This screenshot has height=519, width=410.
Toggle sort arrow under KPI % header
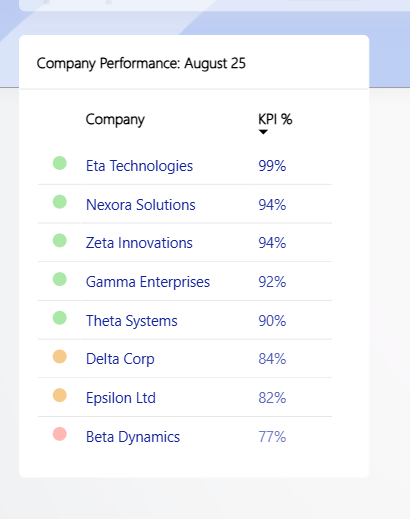coord(263,132)
